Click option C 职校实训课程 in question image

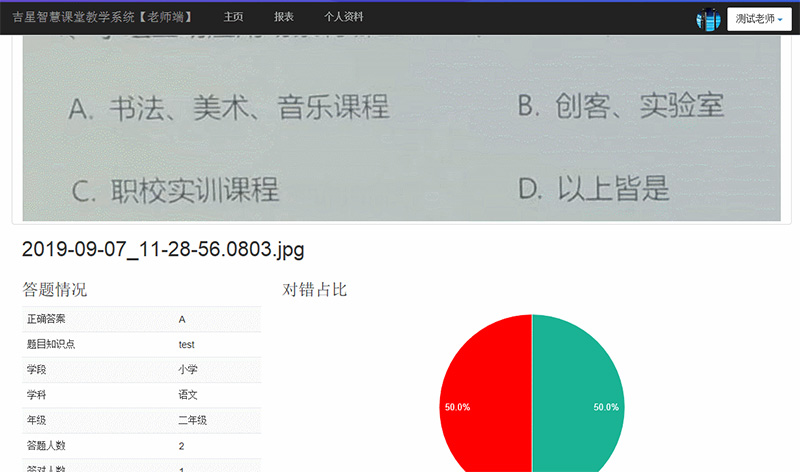pyautogui.click(x=175, y=188)
